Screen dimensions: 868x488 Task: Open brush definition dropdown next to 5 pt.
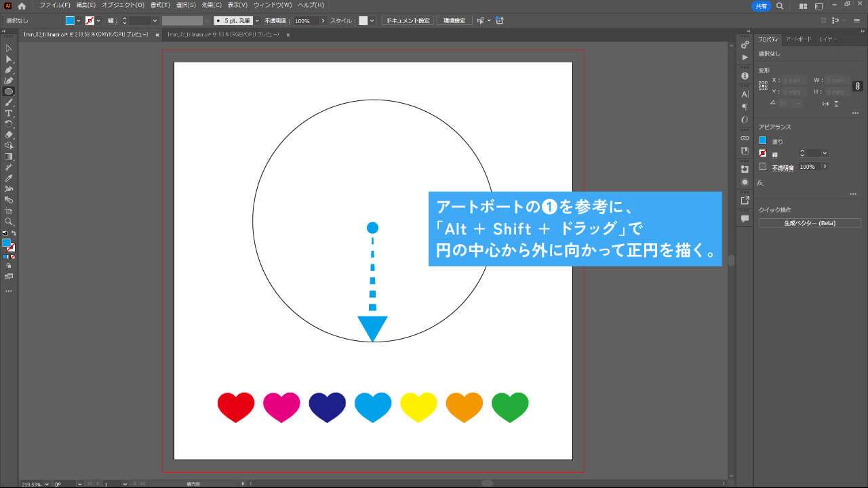[x=257, y=20]
